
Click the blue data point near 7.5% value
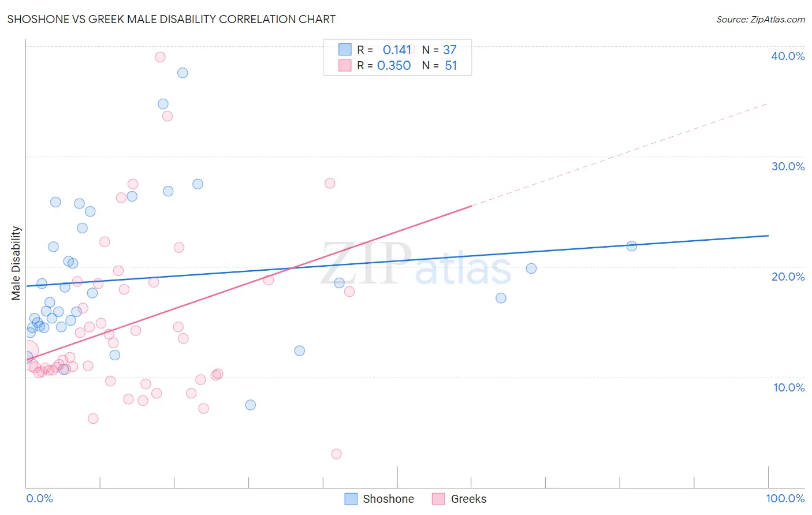[x=250, y=405]
